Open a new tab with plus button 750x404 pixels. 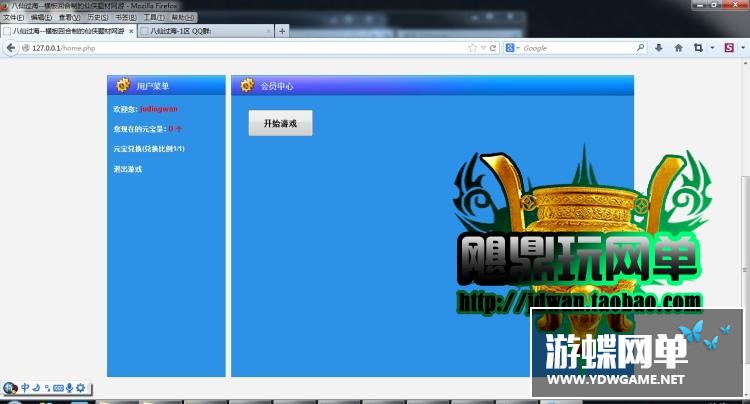[x=282, y=31]
